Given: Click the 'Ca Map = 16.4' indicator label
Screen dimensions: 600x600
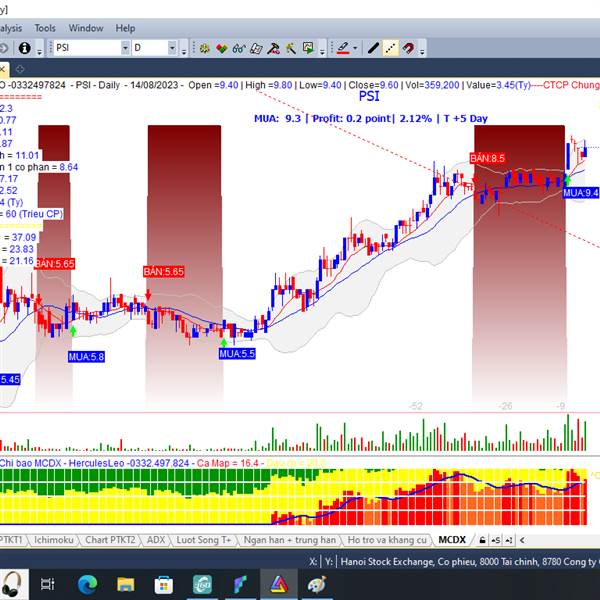Looking at the screenshot, I should coord(228,463).
